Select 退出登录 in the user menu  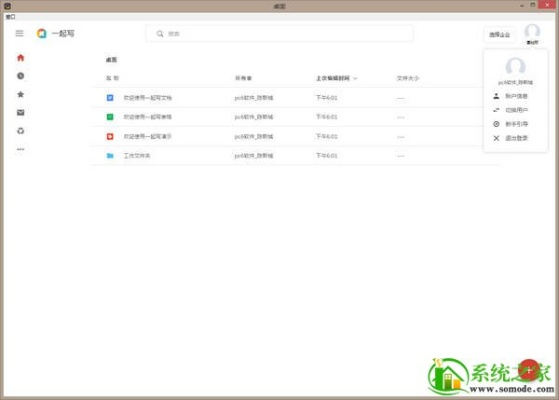click(x=516, y=138)
